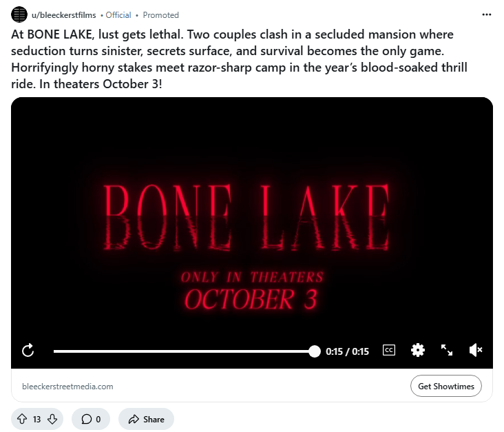Click the 0:15 video time display
Image resolution: width=504 pixels, height=432 pixels.
point(347,351)
